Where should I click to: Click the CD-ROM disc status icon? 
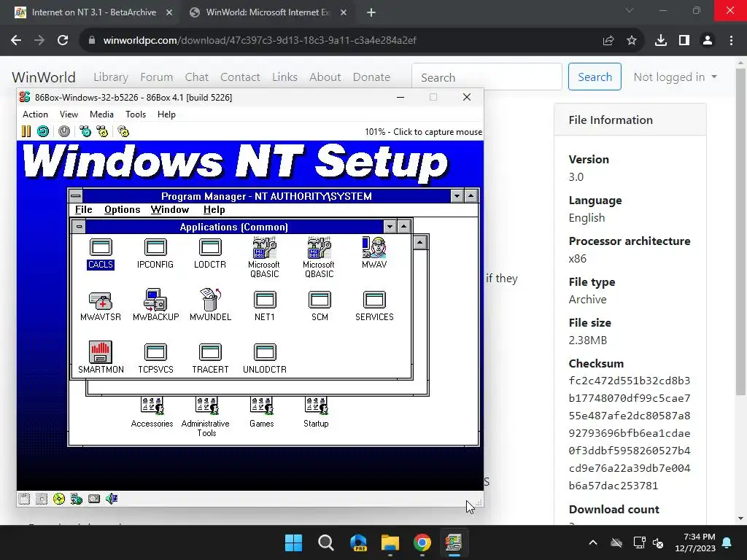59,499
